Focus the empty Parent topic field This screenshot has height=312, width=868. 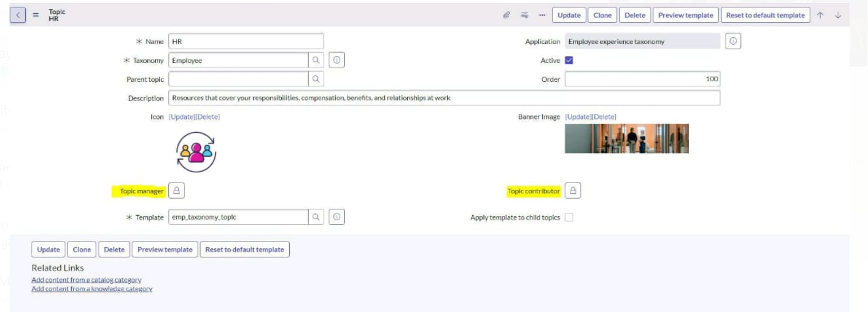pos(239,79)
